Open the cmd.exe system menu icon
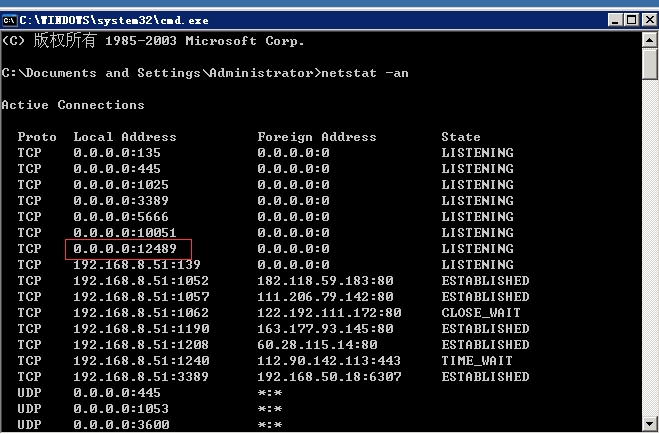Screen dimensions: 659x434 (x=11, y=18)
